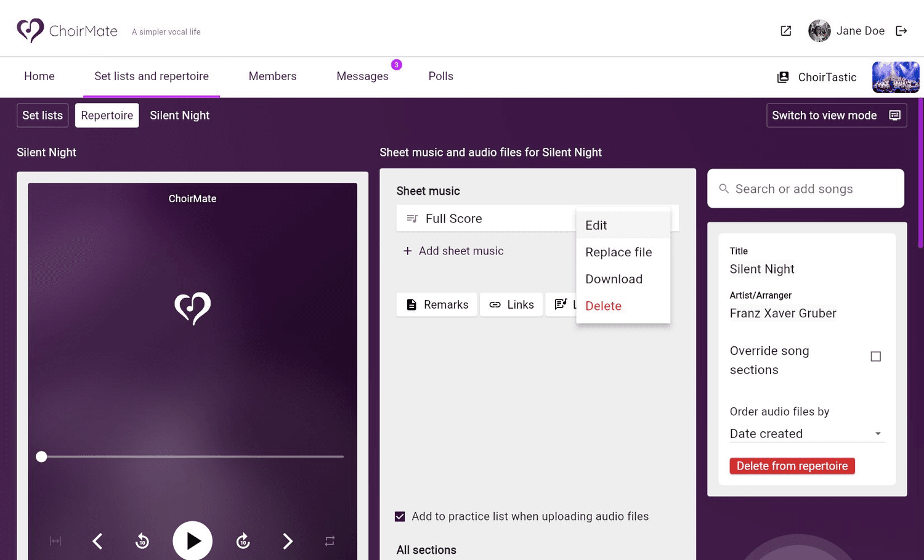Open the external link icon near Jane Doe
The width and height of the screenshot is (924, 560).
(785, 31)
